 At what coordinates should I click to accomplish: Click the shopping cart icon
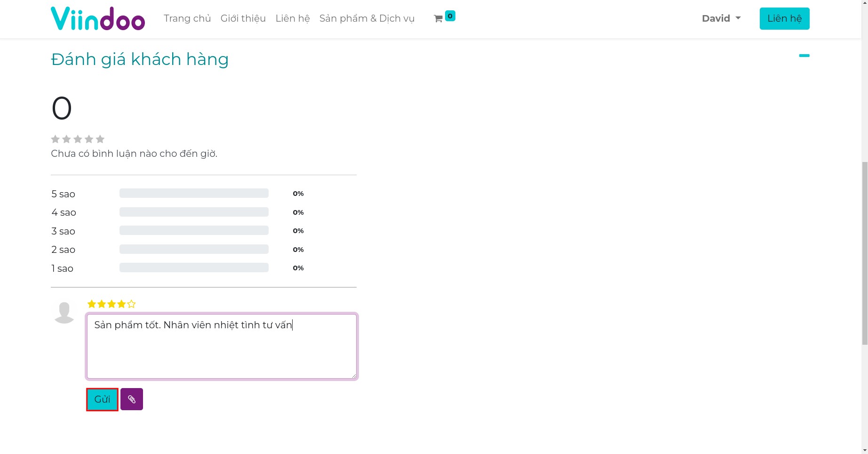tap(438, 19)
